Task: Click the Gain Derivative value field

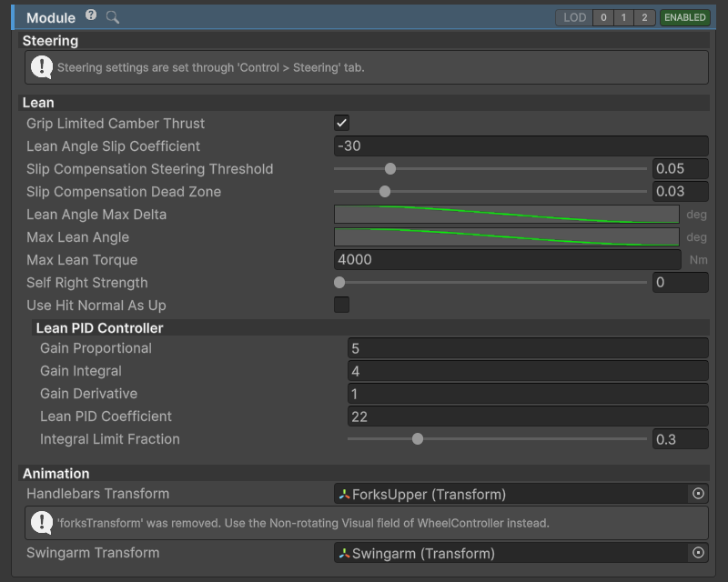Action: click(528, 394)
